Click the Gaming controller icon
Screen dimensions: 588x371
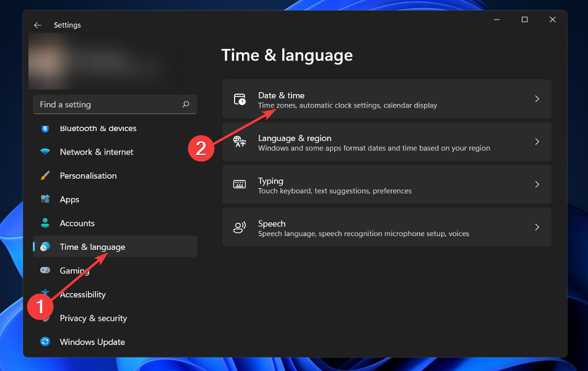(45, 270)
